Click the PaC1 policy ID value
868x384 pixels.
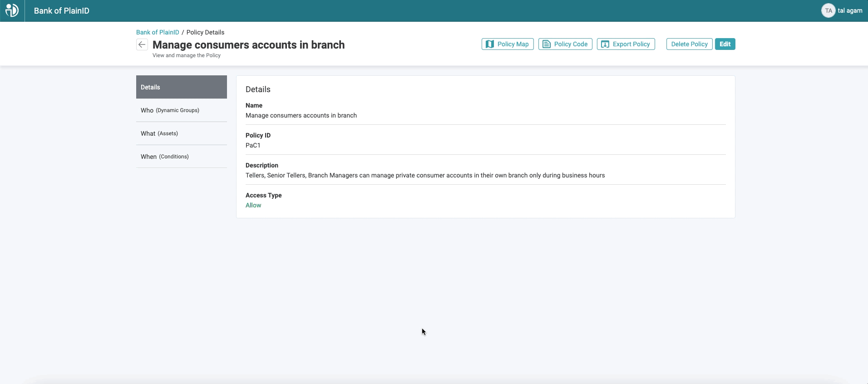tap(253, 145)
